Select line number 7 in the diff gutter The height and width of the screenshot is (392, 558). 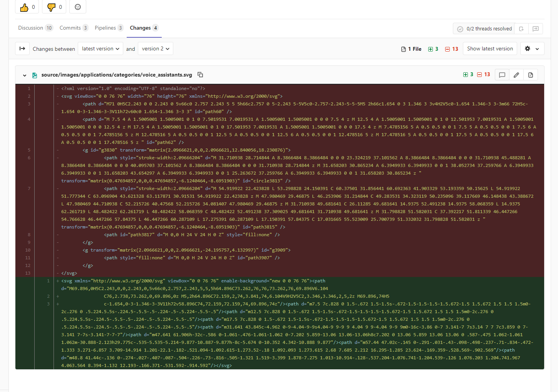(29, 188)
